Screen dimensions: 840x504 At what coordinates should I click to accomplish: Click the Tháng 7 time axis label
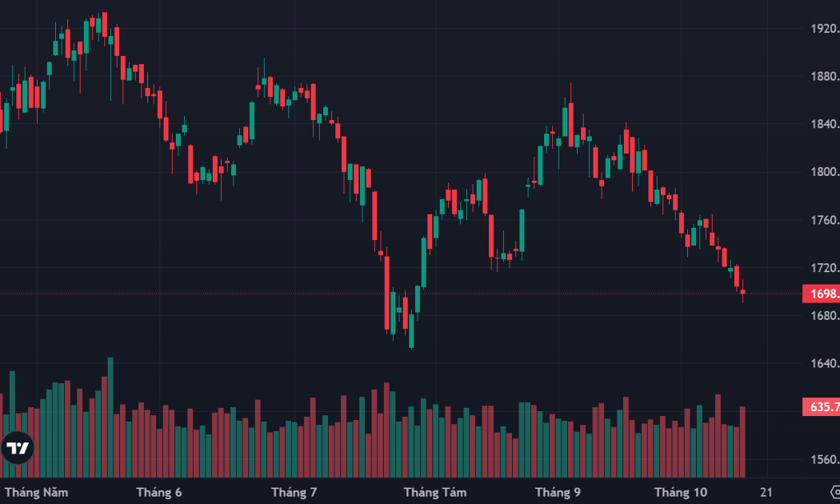point(294,492)
